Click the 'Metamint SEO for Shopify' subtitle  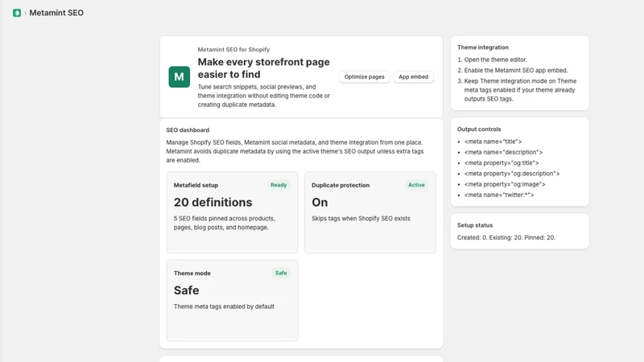tap(233, 49)
